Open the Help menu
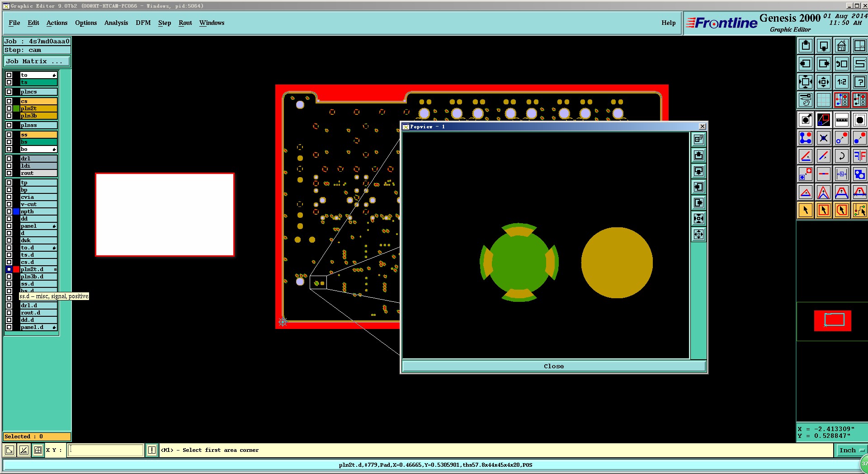The height and width of the screenshot is (474, 868). 669,23
